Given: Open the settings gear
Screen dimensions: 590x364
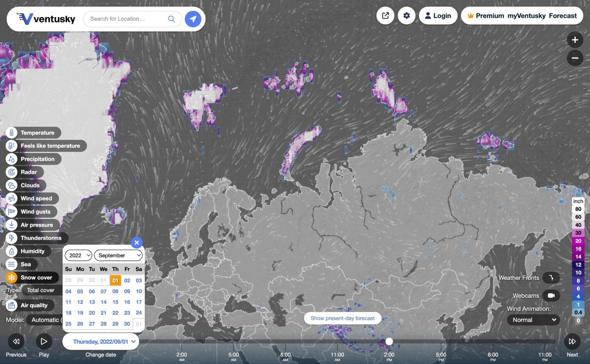Looking at the screenshot, I should 407,16.
